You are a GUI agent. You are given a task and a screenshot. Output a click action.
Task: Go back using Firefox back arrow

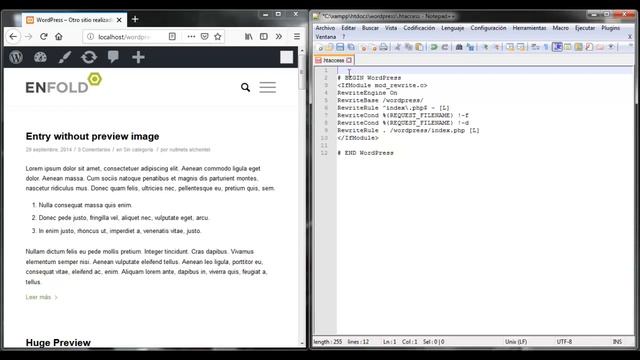(13, 37)
